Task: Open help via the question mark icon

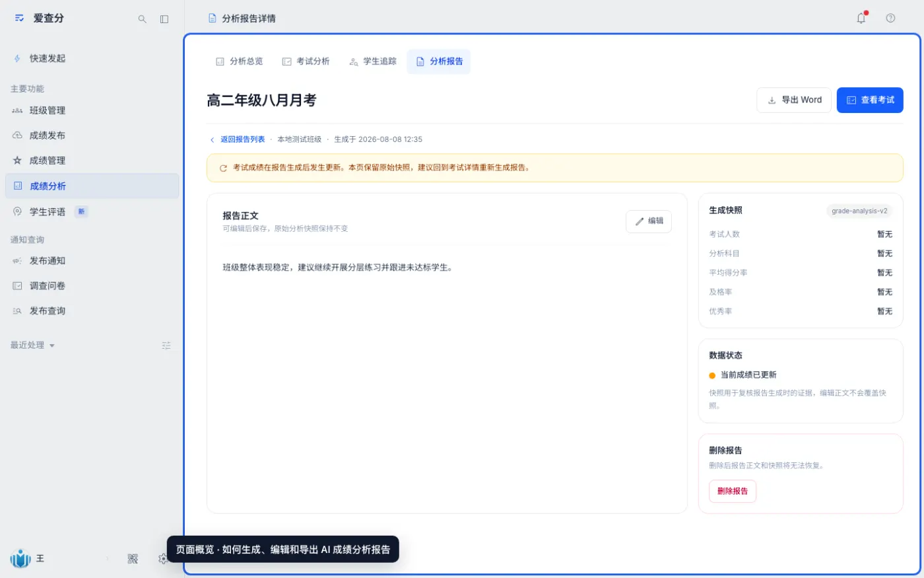Action: pyautogui.click(x=890, y=18)
